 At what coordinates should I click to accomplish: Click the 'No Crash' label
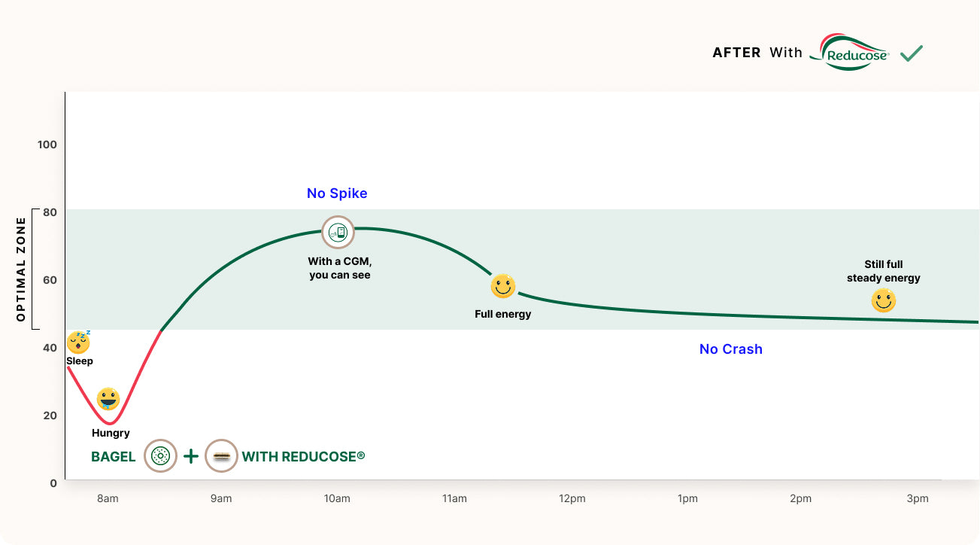coord(731,349)
